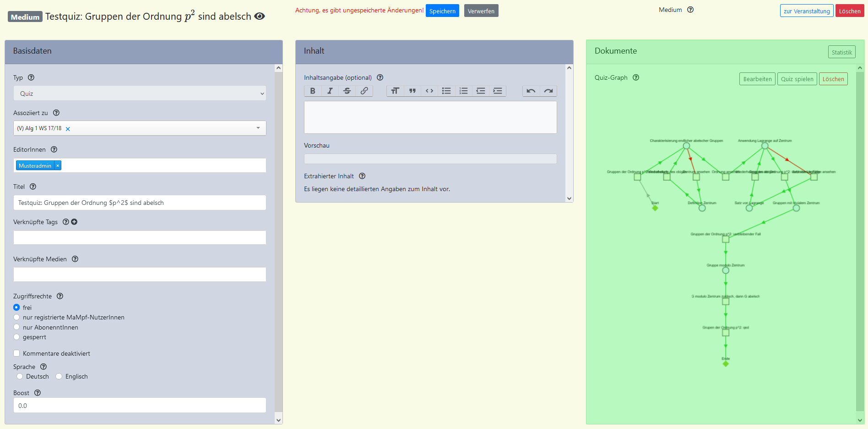Open Quiz spielen
The height and width of the screenshot is (429, 868).
click(797, 79)
